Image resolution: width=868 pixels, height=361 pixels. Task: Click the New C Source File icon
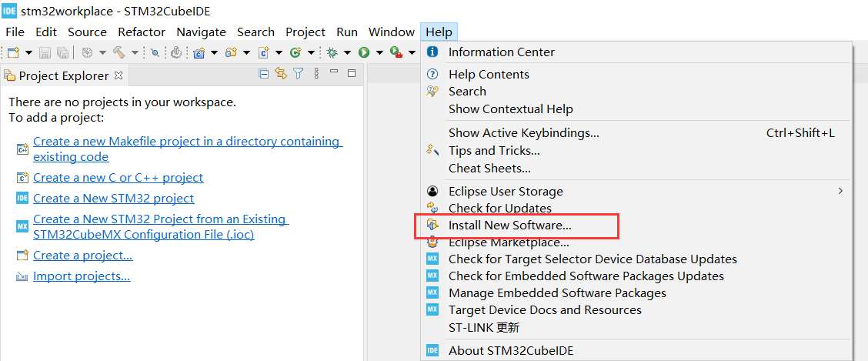[263, 52]
